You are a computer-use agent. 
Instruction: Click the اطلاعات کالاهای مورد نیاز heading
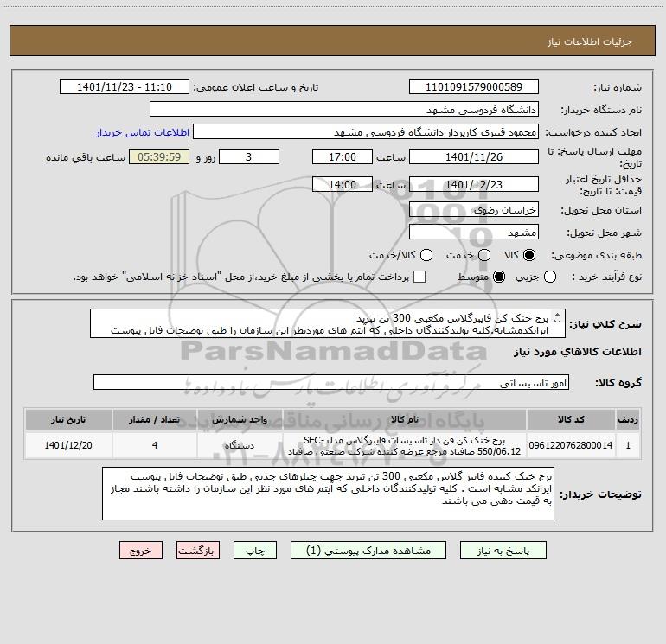(x=578, y=353)
